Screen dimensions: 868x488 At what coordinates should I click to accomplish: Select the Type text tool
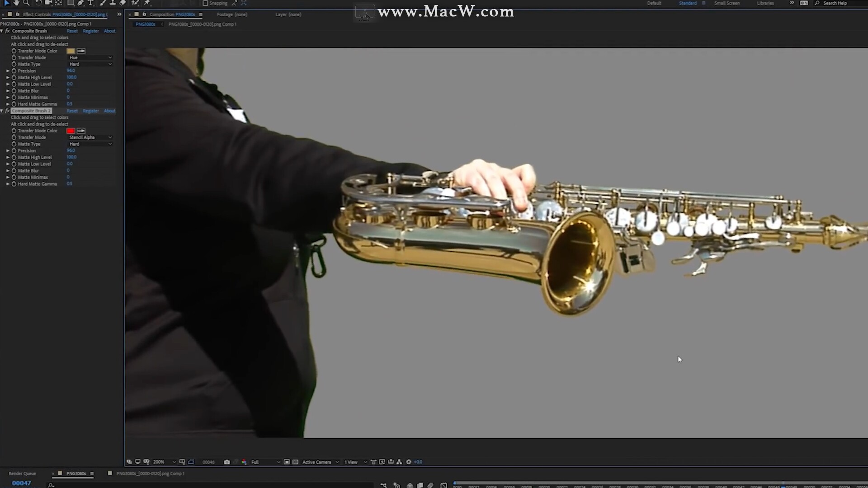tap(90, 3)
